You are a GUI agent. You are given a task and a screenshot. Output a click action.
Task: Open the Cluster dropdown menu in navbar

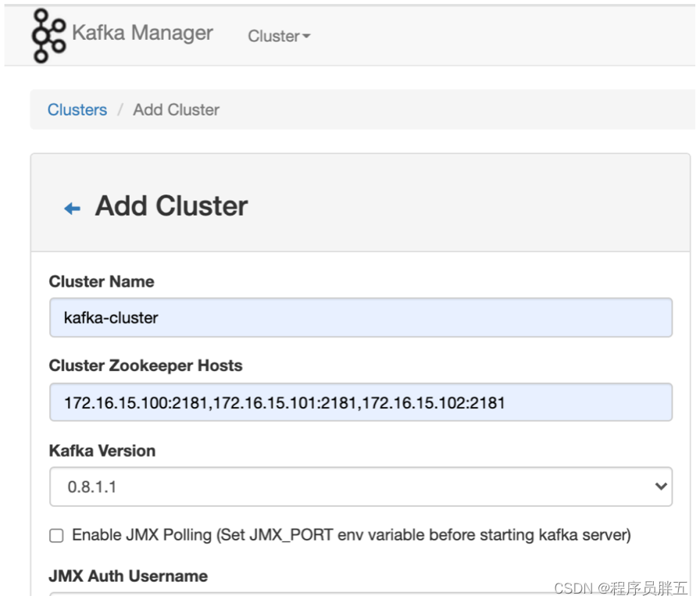(279, 36)
